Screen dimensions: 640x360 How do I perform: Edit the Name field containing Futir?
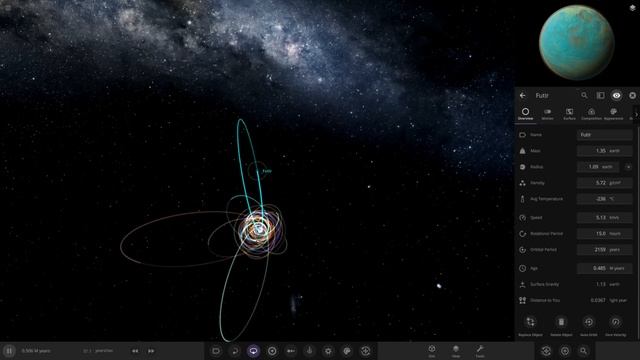point(604,135)
